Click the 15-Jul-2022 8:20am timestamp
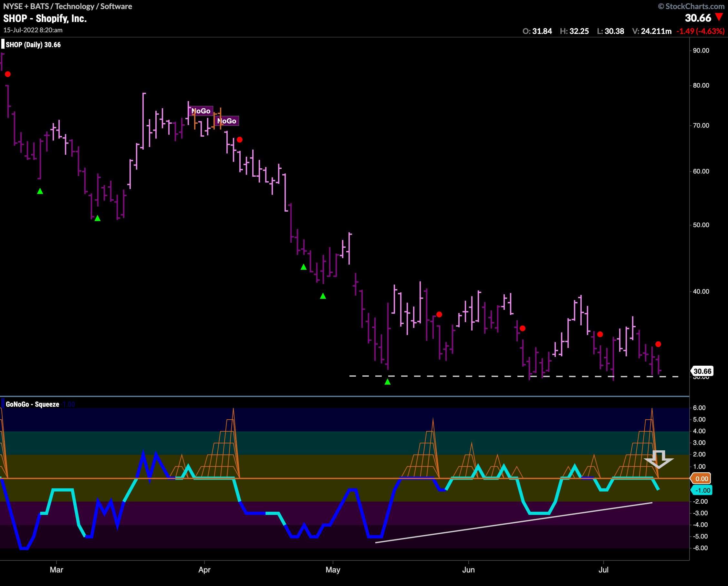The image size is (728, 586). pos(33,30)
